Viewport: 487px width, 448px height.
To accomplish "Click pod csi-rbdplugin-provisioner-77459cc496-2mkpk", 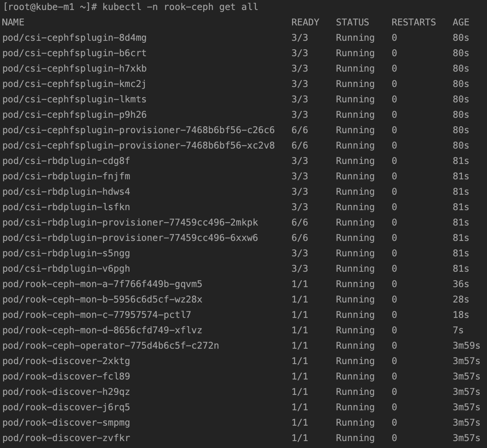I will click(x=130, y=222).
